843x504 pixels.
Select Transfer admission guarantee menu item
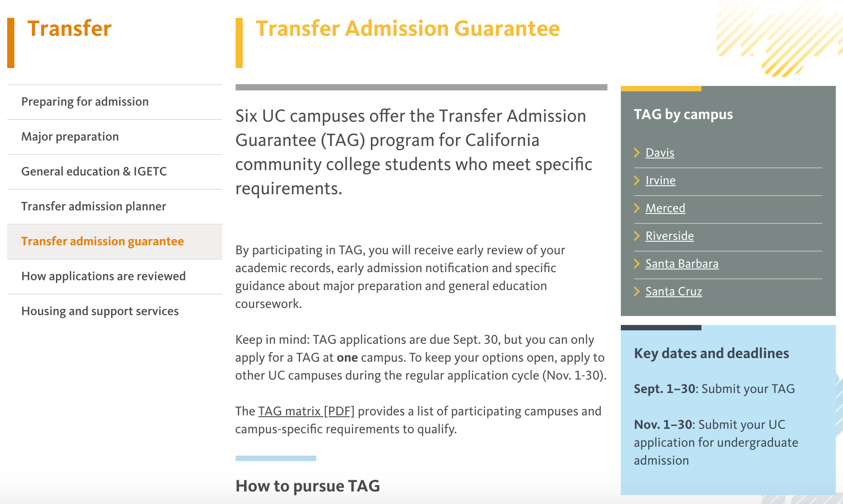(x=103, y=241)
